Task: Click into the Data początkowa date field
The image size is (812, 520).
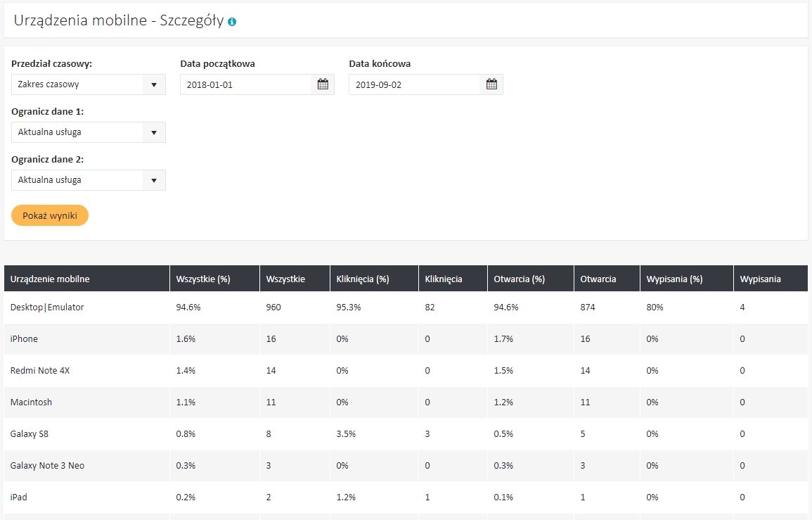Action: coord(245,84)
